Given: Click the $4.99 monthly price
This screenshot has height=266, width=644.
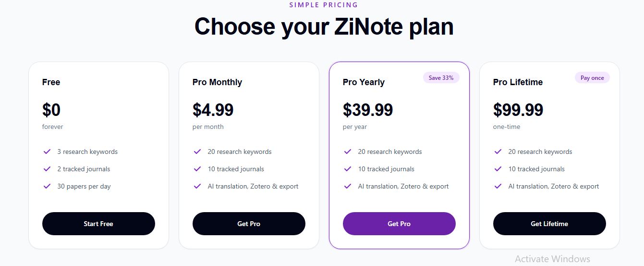Looking at the screenshot, I should [x=213, y=110].
